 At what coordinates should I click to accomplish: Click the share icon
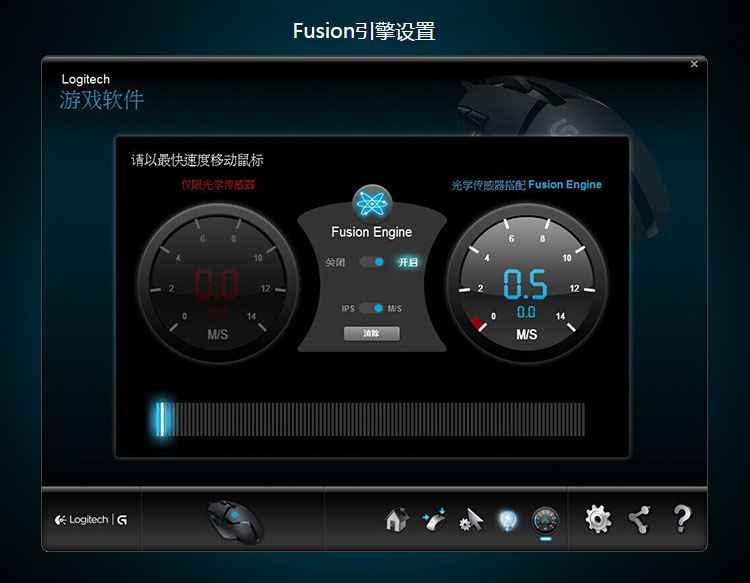[640, 519]
